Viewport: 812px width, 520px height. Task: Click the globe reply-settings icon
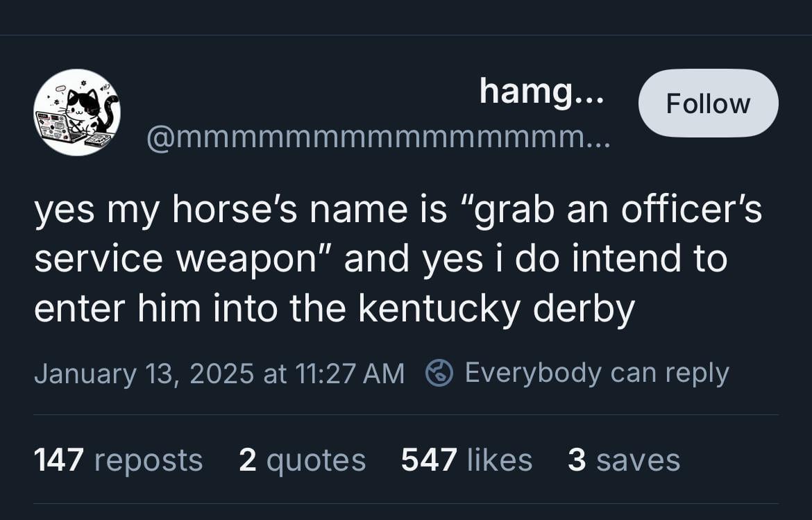(439, 373)
